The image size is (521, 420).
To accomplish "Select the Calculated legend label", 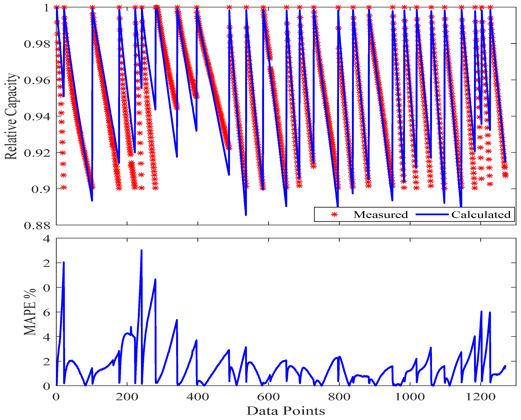I will tap(481, 215).
